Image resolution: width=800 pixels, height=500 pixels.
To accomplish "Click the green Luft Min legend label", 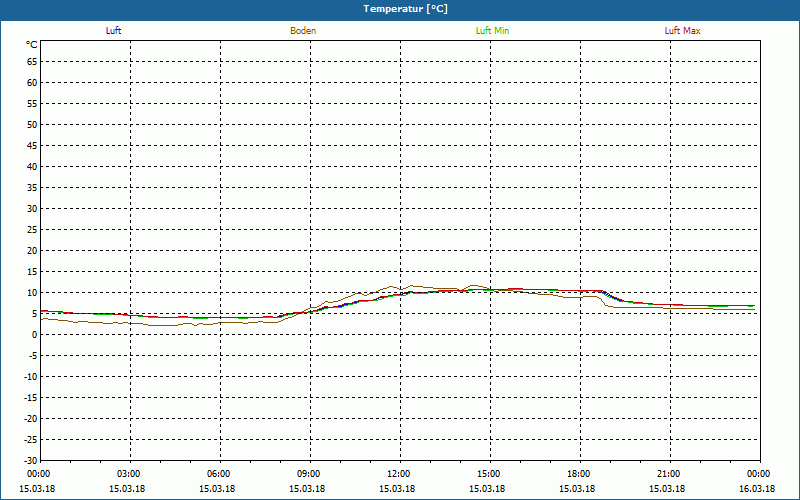I will tap(492, 31).
